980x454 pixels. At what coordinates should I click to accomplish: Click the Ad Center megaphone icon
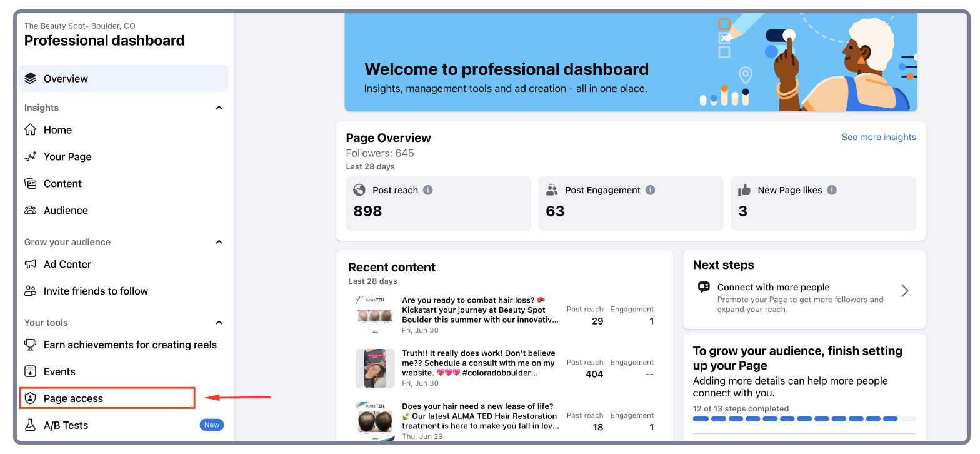point(30,265)
